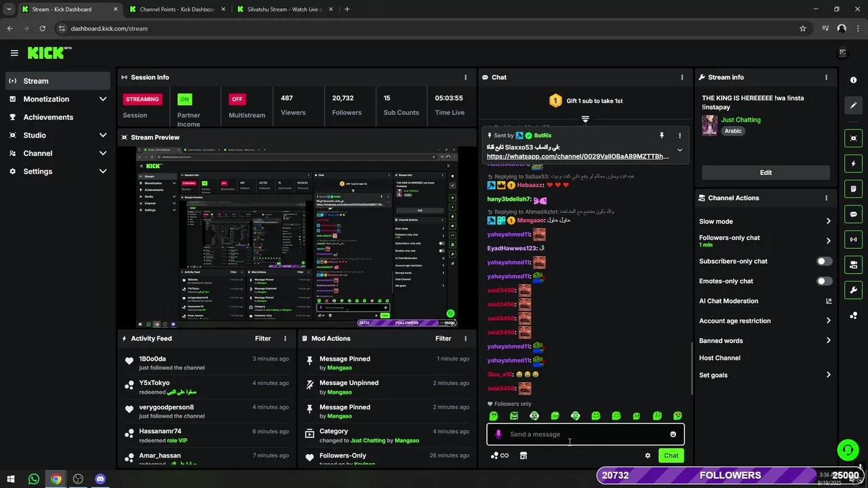Click the first green emote in quick row
Screen dimensions: 868x488
click(x=494, y=415)
